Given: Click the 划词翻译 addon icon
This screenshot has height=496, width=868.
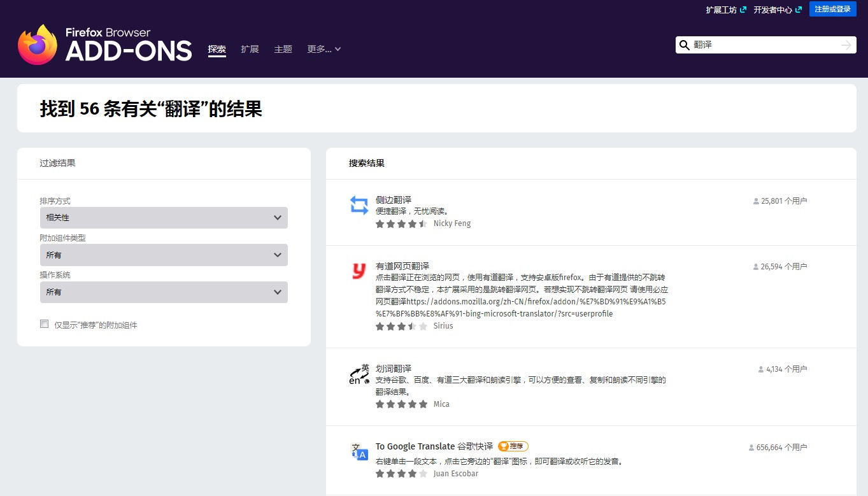Looking at the screenshot, I should point(358,374).
